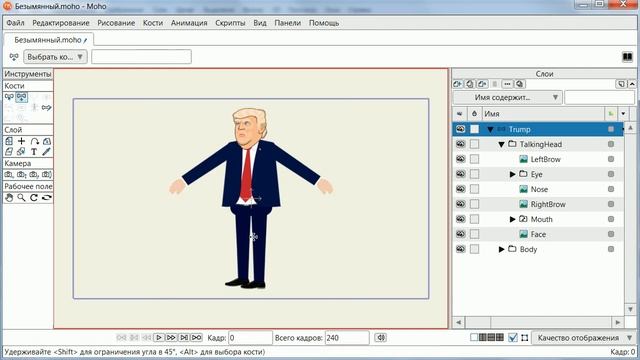This screenshot has height=360, width=640.
Task: Hide the LeftBrow layer via eye icon
Action: click(x=460, y=159)
